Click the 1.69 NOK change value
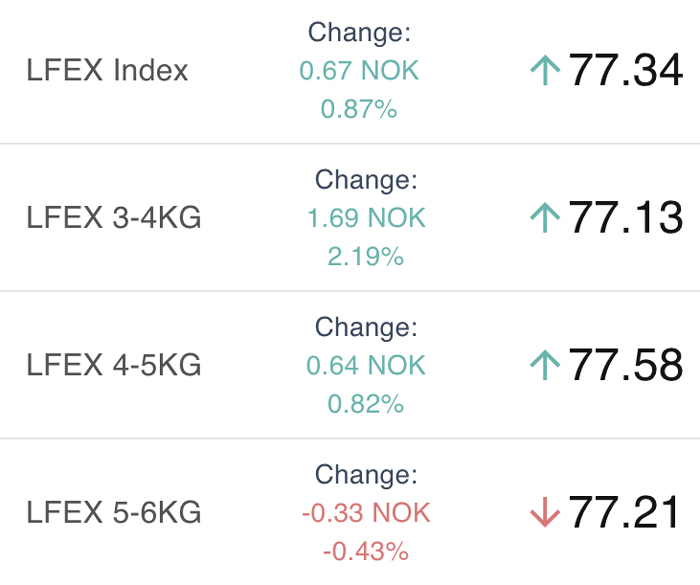Viewport: 700px width, 585px height. pos(366,218)
